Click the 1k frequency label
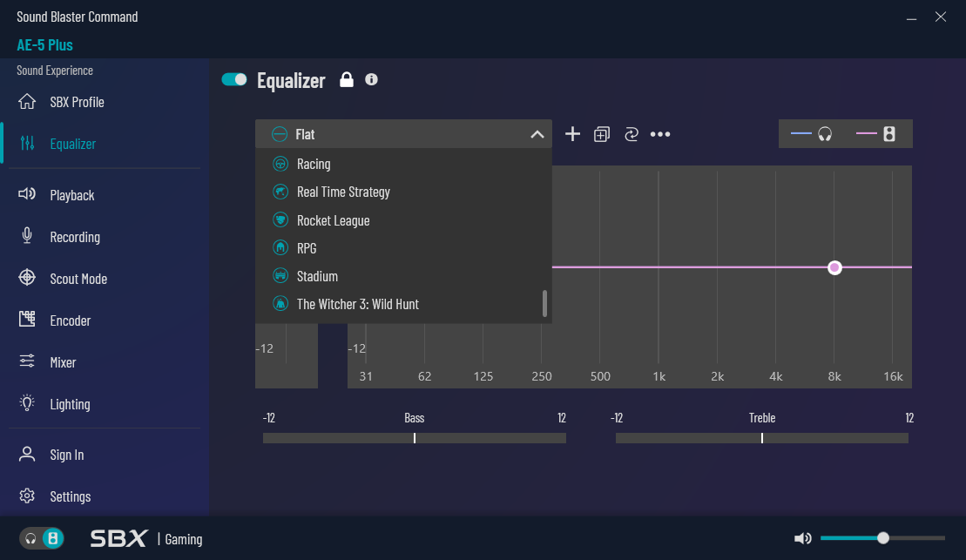Image resolution: width=966 pixels, height=560 pixels. click(x=659, y=376)
